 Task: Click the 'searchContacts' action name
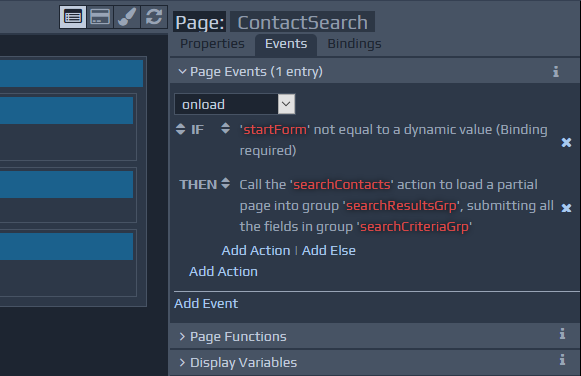[342, 184]
